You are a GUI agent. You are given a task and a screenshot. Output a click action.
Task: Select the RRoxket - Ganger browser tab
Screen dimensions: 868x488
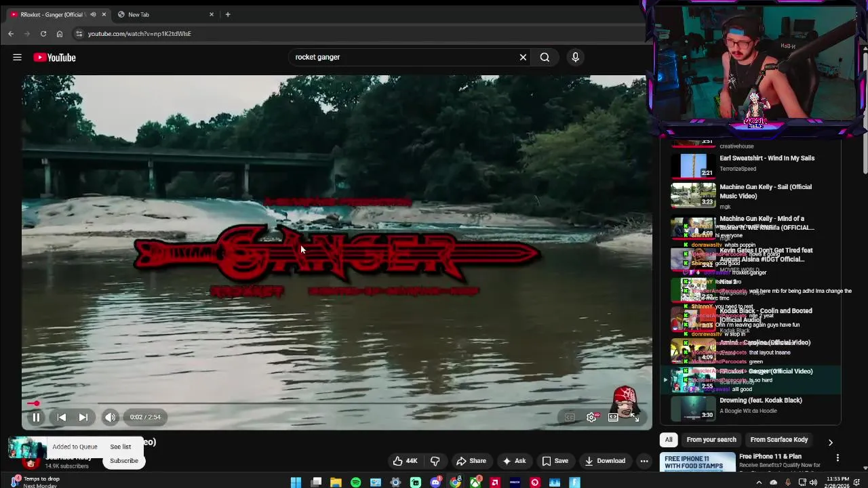point(57,14)
